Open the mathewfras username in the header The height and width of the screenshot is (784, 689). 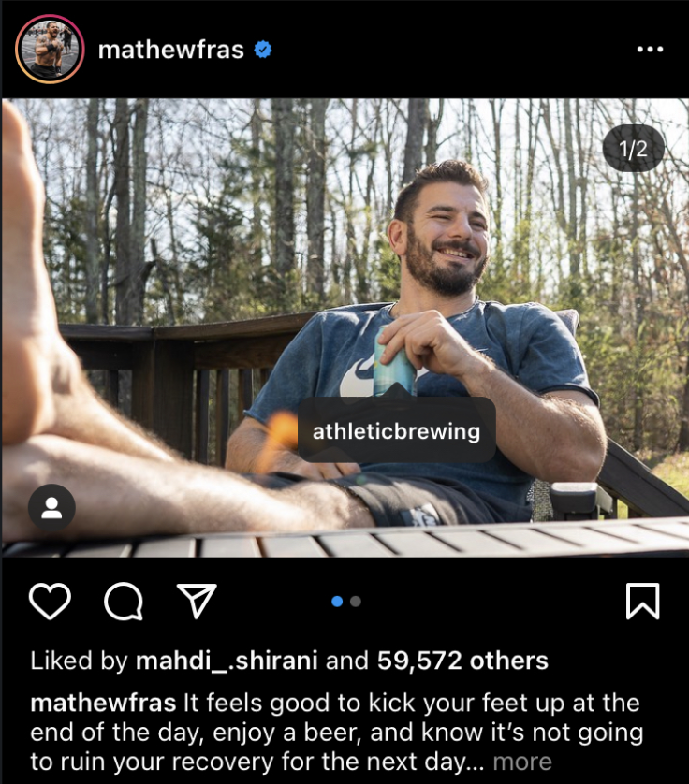[x=170, y=50]
